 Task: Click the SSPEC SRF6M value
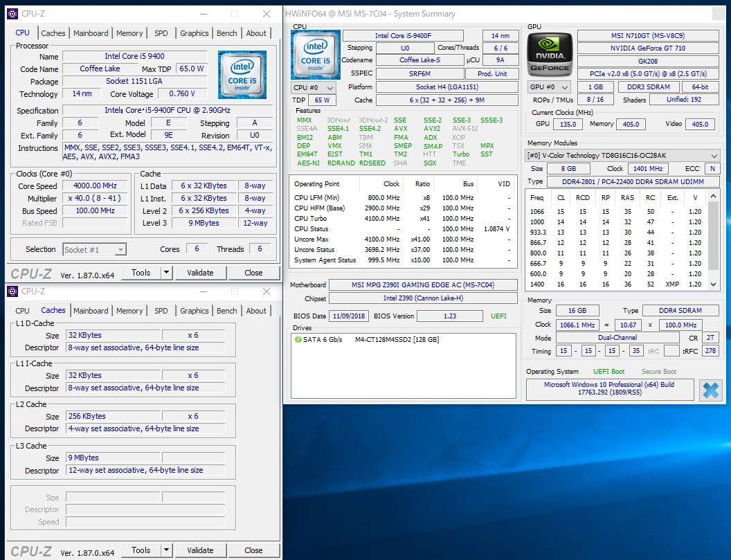point(419,73)
